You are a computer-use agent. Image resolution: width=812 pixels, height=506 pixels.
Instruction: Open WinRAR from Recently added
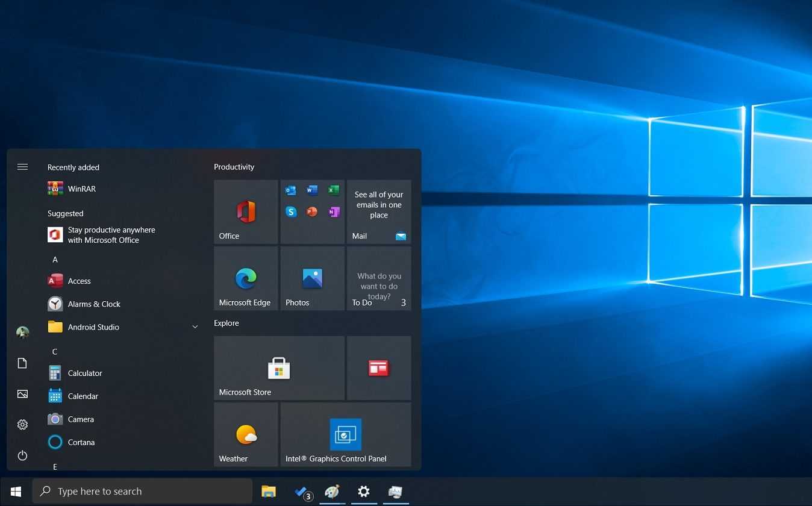point(81,189)
